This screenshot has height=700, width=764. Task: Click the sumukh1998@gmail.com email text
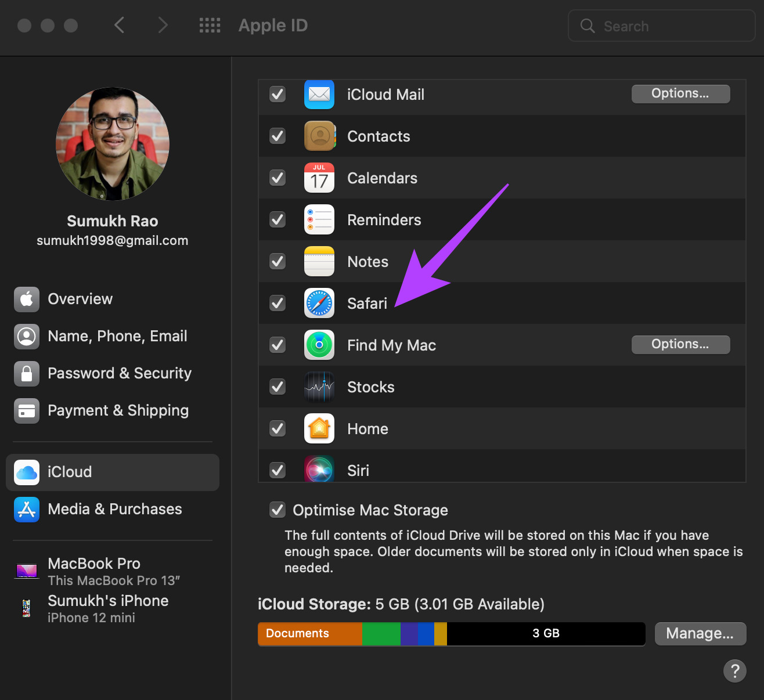coord(113,240)
